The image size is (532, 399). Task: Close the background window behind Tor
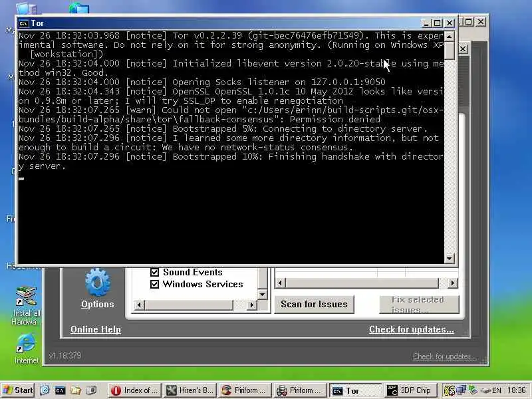coord(481,22)
